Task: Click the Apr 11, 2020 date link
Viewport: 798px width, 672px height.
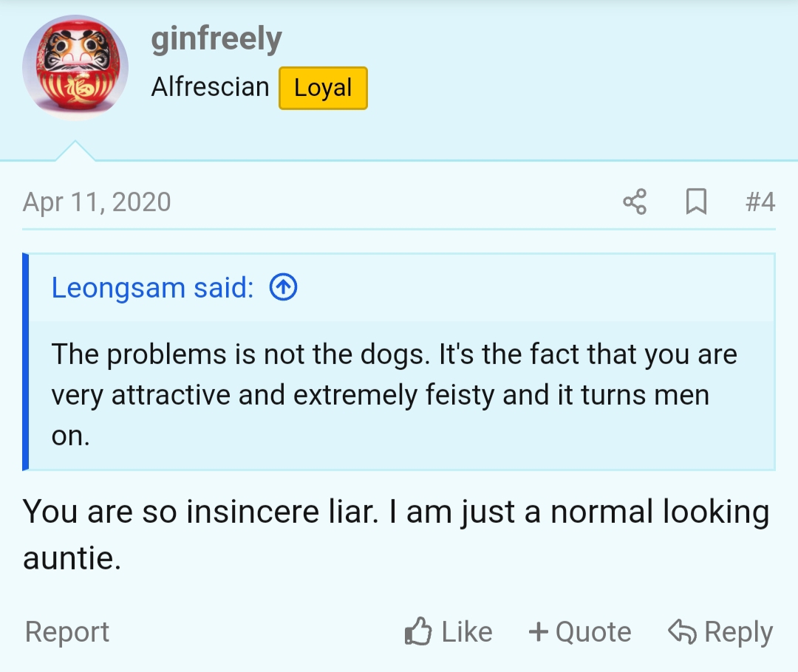Action: click(x=97, y=202)
